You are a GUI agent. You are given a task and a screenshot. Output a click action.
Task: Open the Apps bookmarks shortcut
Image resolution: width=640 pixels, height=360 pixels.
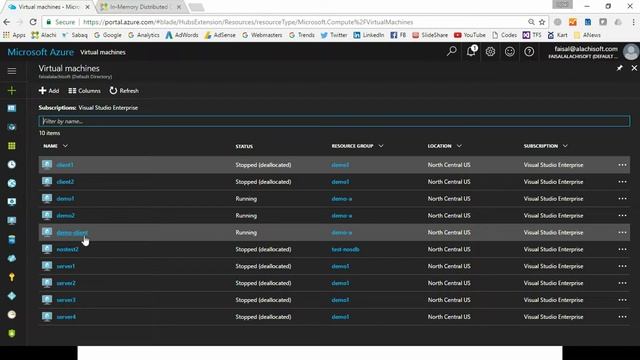coord(14,35)
